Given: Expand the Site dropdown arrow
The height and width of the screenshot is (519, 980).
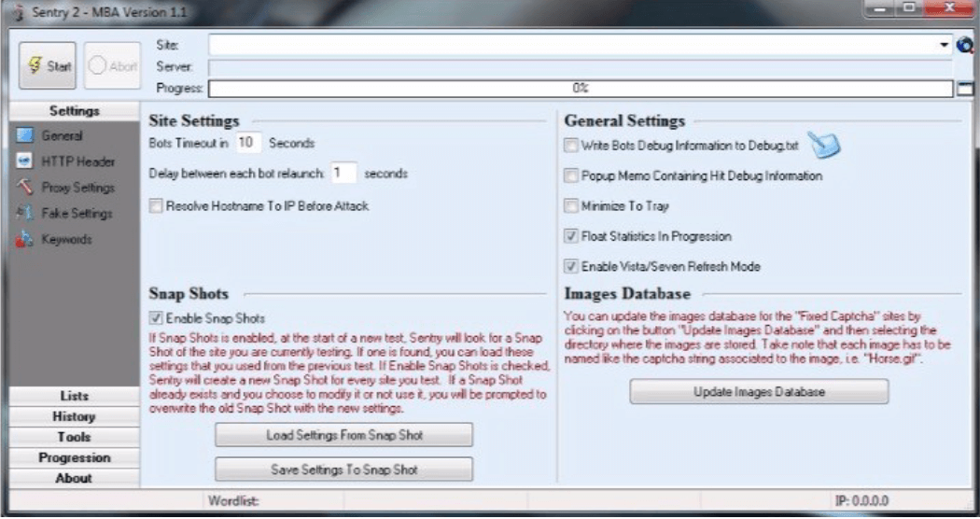Looking at the screenshot, I should click(x=945, y=44).
